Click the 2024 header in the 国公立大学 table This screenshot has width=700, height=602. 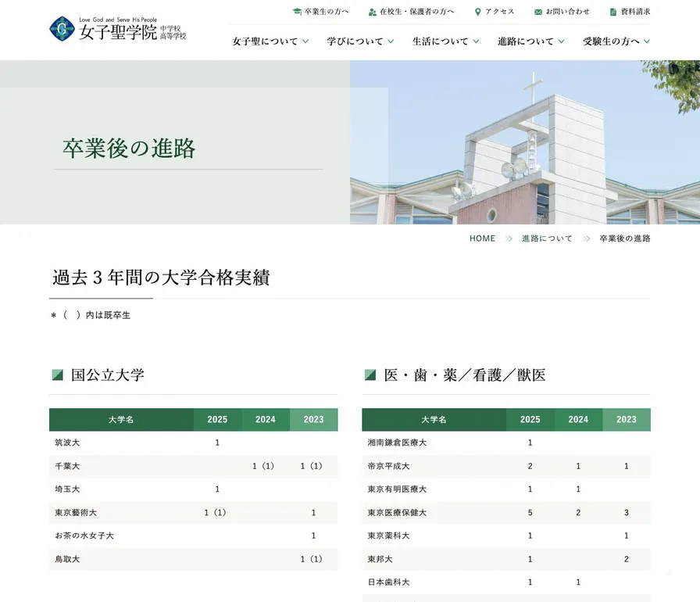click(266, 419)
